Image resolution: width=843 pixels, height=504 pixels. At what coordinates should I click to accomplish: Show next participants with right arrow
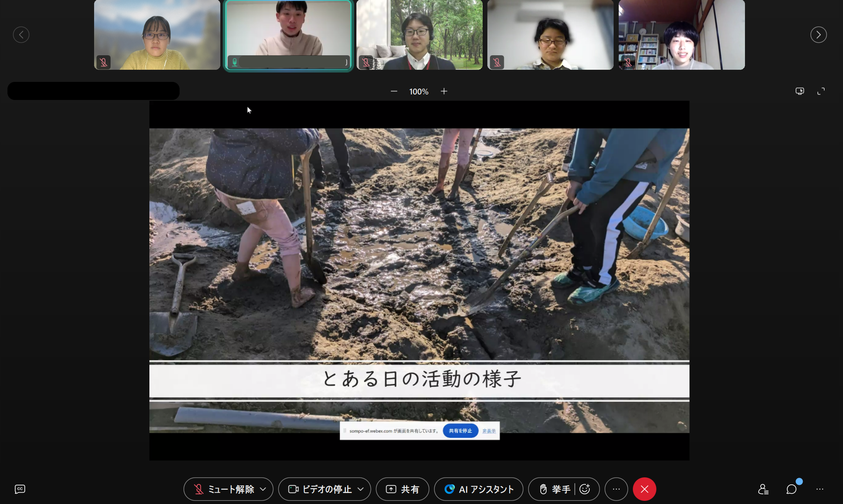coord(818,35)
